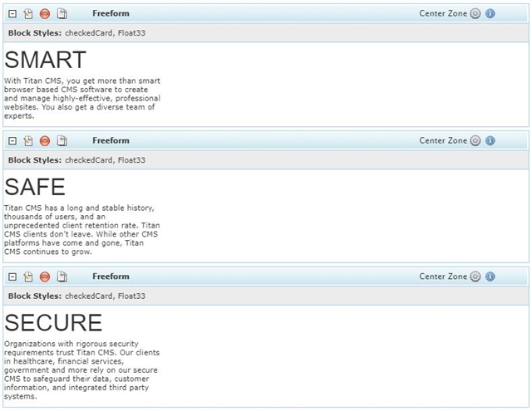Show info for the SAFE block
Viewport: 532px width, 411px height.
click(x=490, y=140)
